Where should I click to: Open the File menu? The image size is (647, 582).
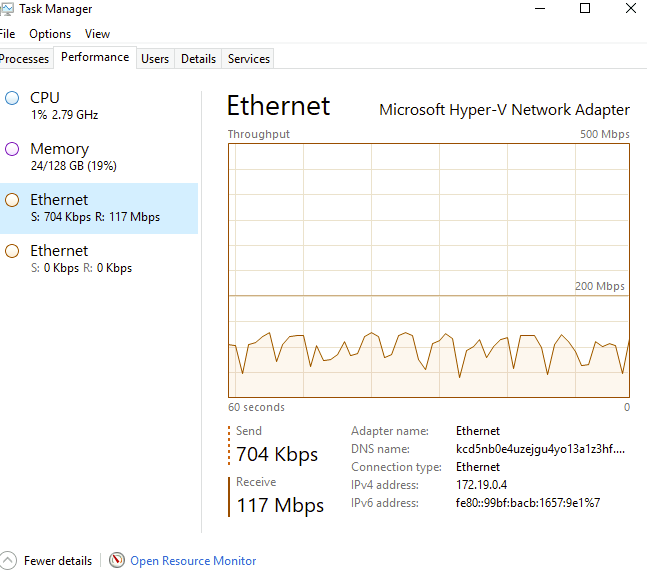point(7,34)
